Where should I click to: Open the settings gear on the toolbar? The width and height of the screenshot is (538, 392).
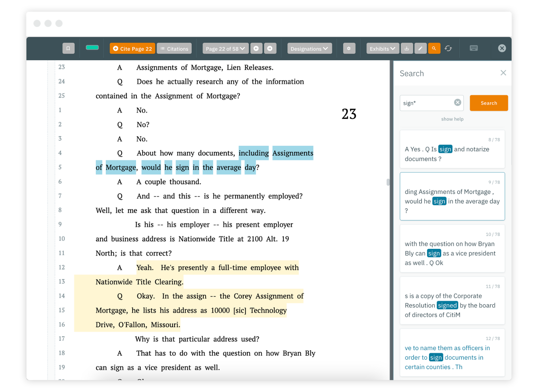(x=349, y=48)
